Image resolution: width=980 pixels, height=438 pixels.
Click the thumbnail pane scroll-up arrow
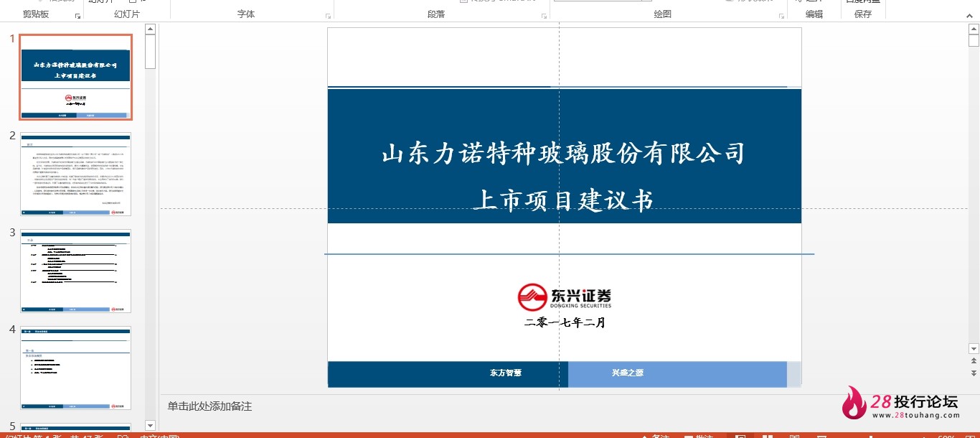coord(150,29)
